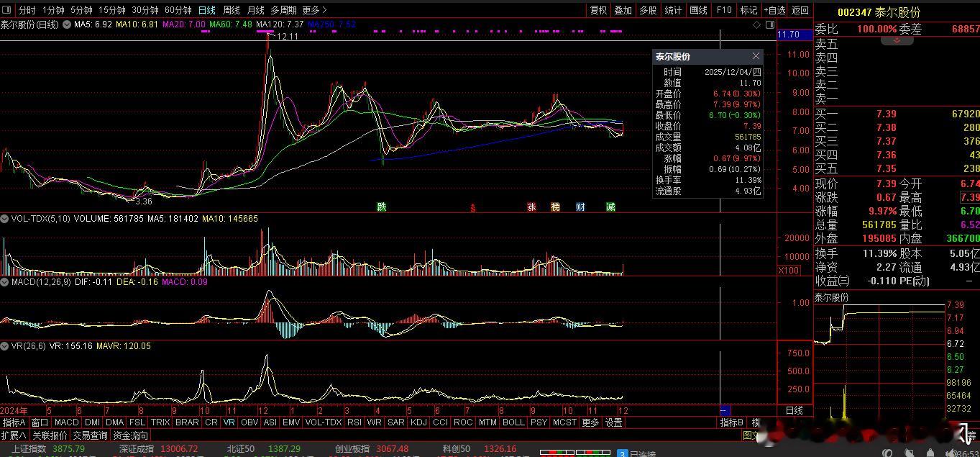The image size is (980, 457).
Task: Switch to the MCST indicator
Action: point(564,422)
